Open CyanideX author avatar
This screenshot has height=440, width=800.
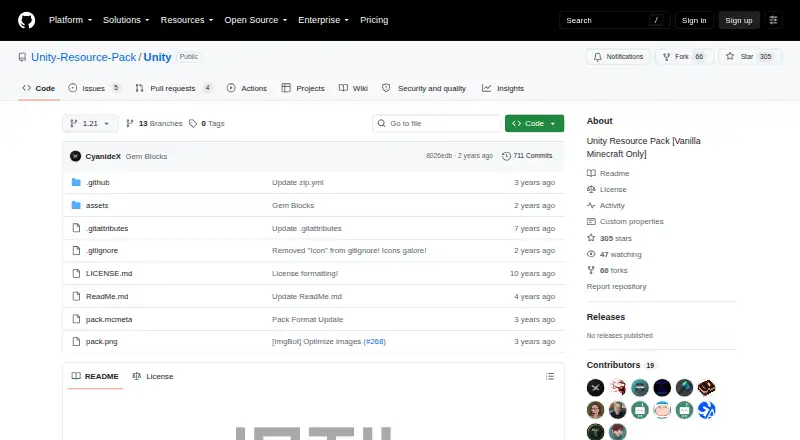point(76,156)
